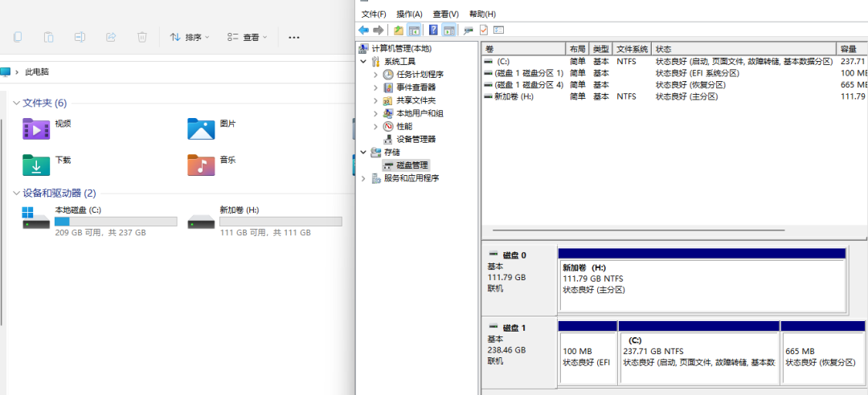The image size is (868, 395).
Task: Open the 查看(V) menu in Computer Management
Action: point(445,14)
